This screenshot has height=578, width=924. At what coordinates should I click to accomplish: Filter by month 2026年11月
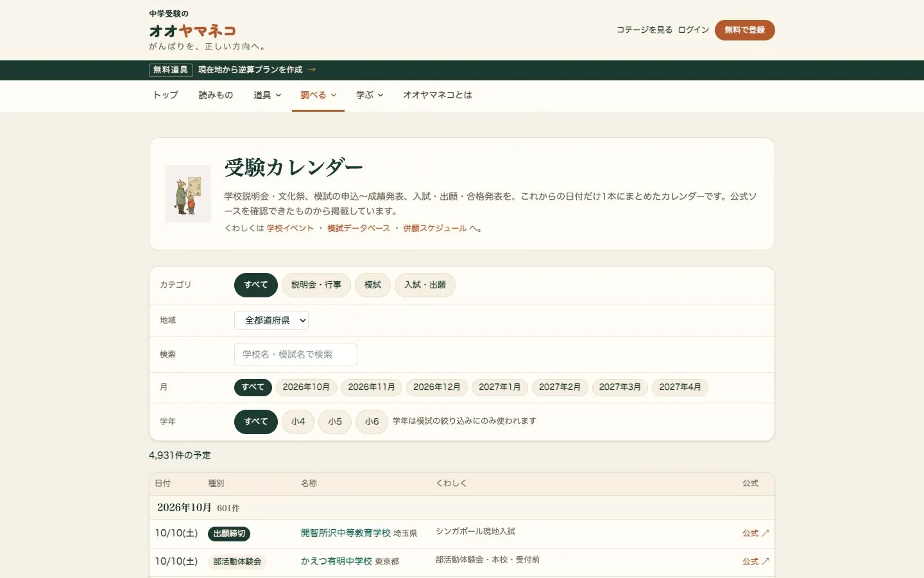(x=372, y=387)
